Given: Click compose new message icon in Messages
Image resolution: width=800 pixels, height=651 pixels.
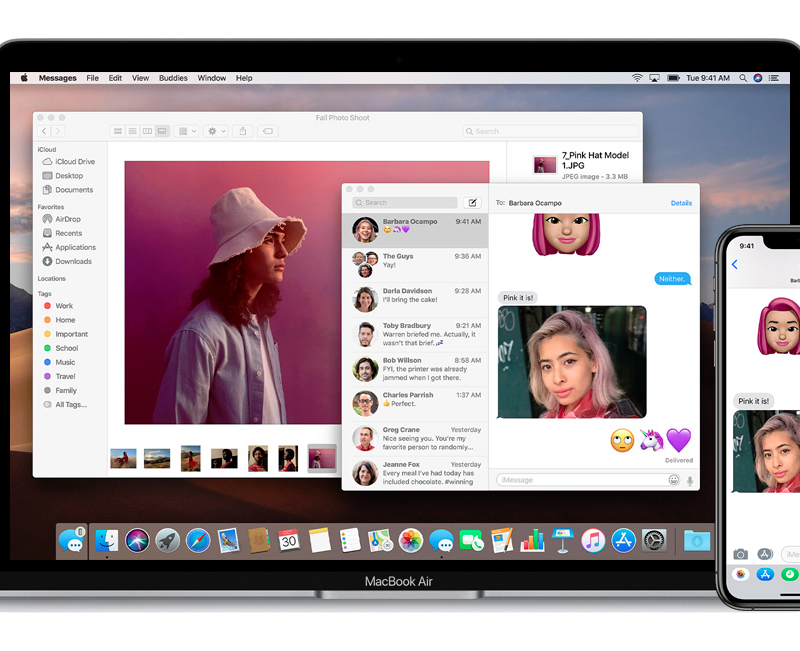Looking at the screenshot, I should coord(472,203).
